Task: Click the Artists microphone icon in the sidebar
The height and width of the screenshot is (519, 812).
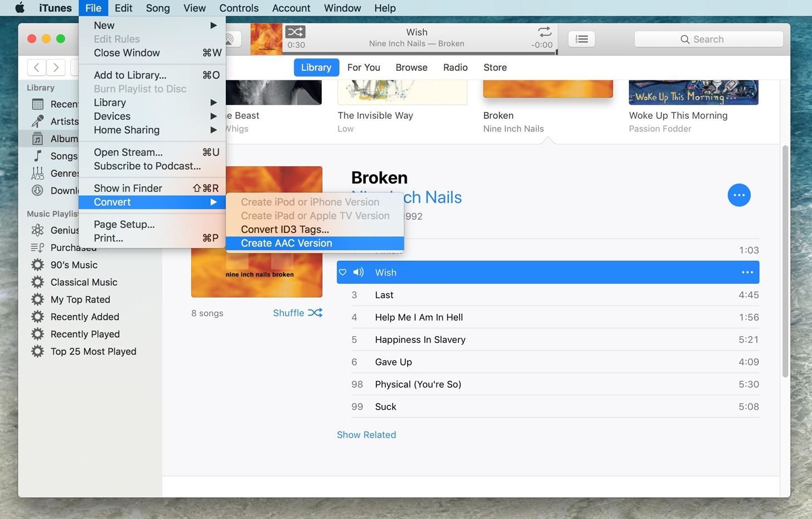Action: (x=37, y=121)
